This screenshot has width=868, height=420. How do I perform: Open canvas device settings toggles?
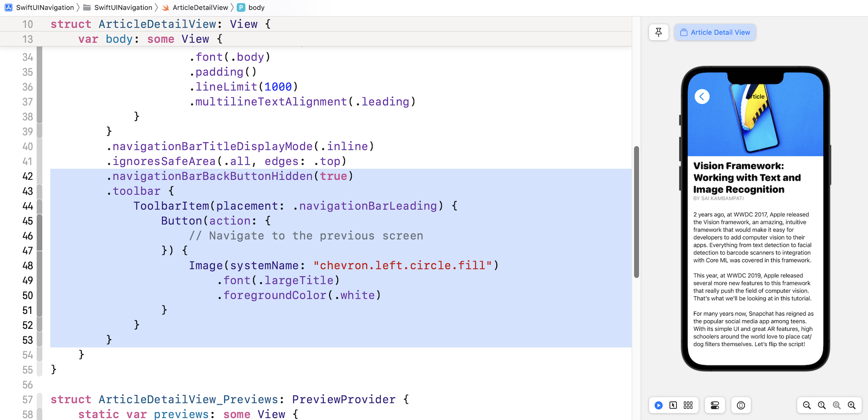[x=715, y=405]
